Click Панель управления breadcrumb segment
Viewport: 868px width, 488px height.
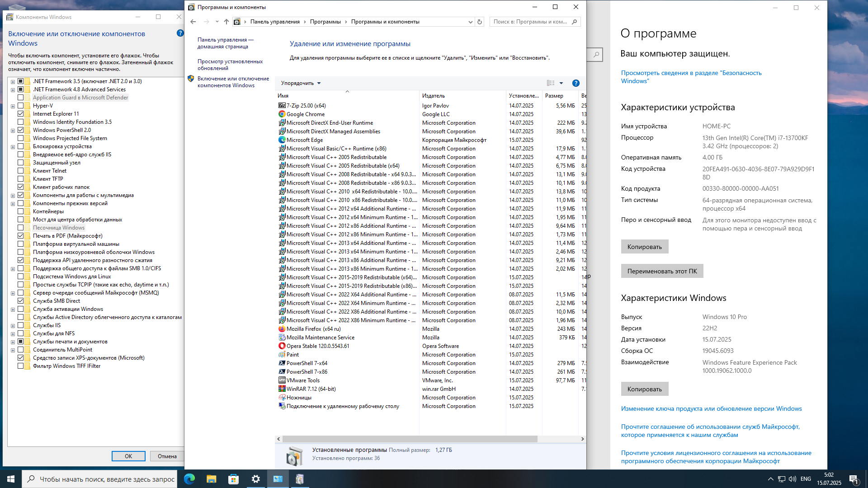tap(275, 22)
